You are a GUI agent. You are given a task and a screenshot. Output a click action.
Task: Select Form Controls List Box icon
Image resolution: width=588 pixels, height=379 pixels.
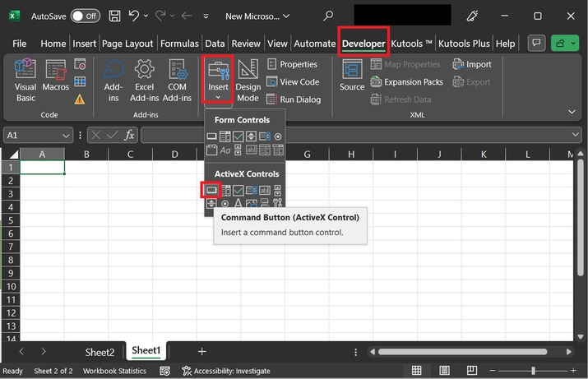pos(264,136)
